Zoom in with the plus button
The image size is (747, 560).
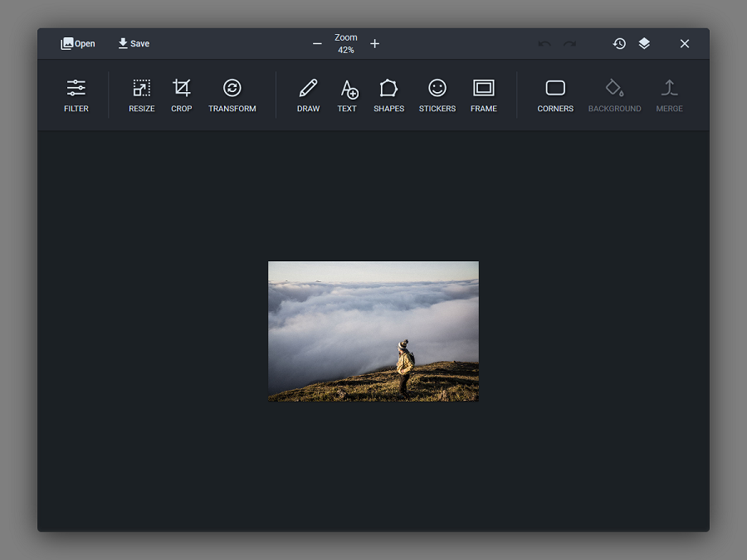click(x=374, y=43)
